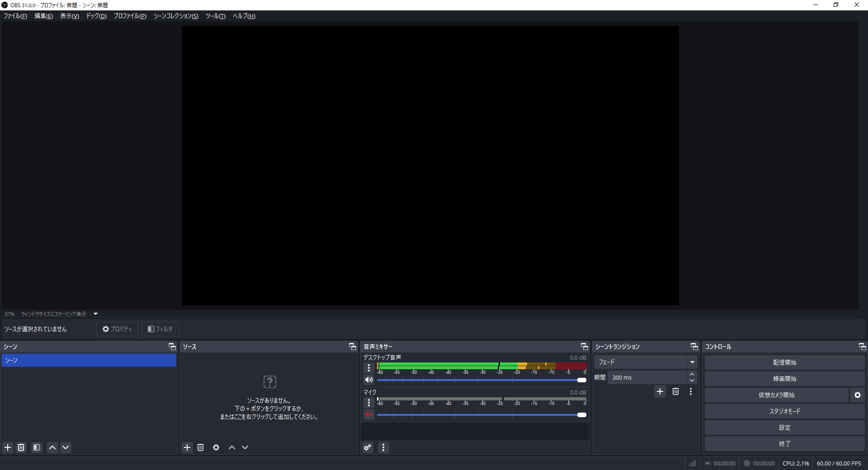Viewport: 868px width, 470px height.
Task: Add a new scene with plus icon
Action: (8, 447)
